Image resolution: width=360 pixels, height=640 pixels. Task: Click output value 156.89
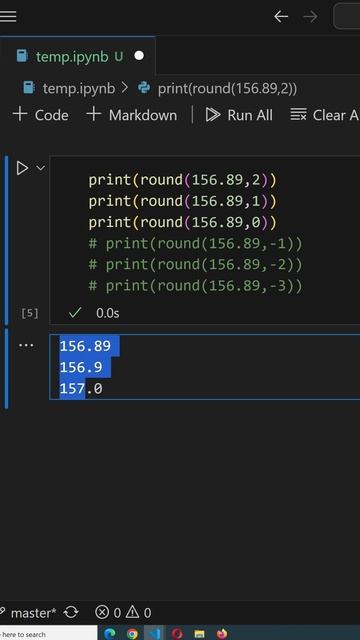(85, 346)
